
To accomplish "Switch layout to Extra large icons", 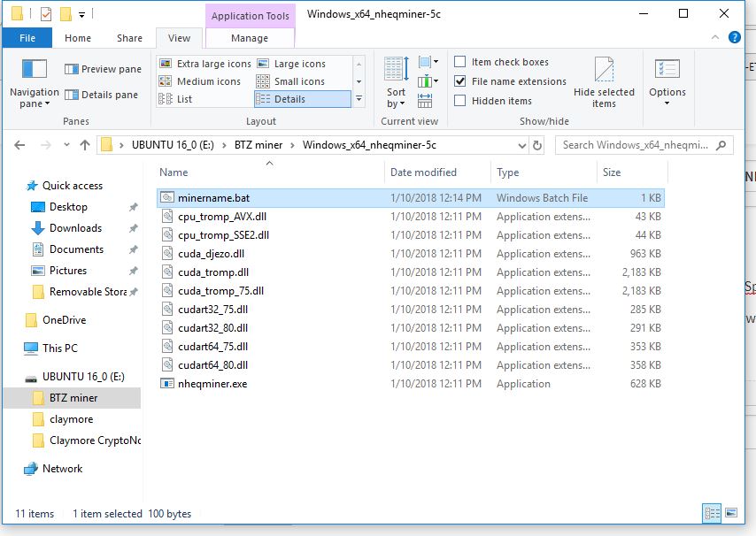I will (205, 64).
